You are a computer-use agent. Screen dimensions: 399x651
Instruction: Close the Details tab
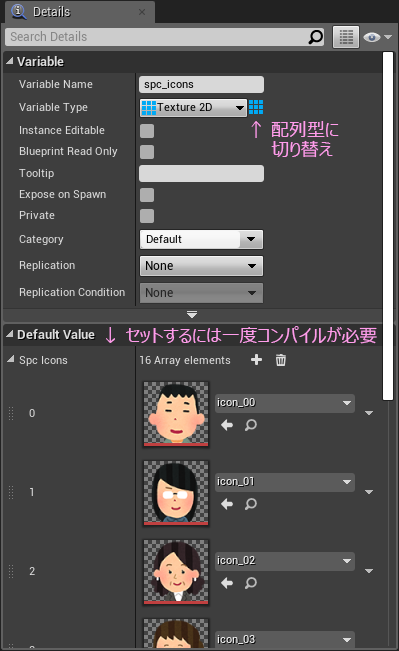[x=142, y=12]
